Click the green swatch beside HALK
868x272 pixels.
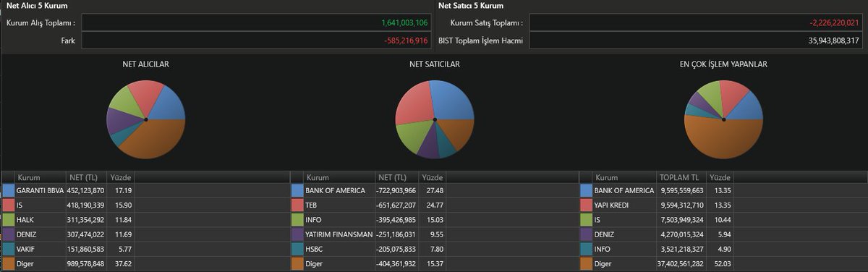point(9,220)
